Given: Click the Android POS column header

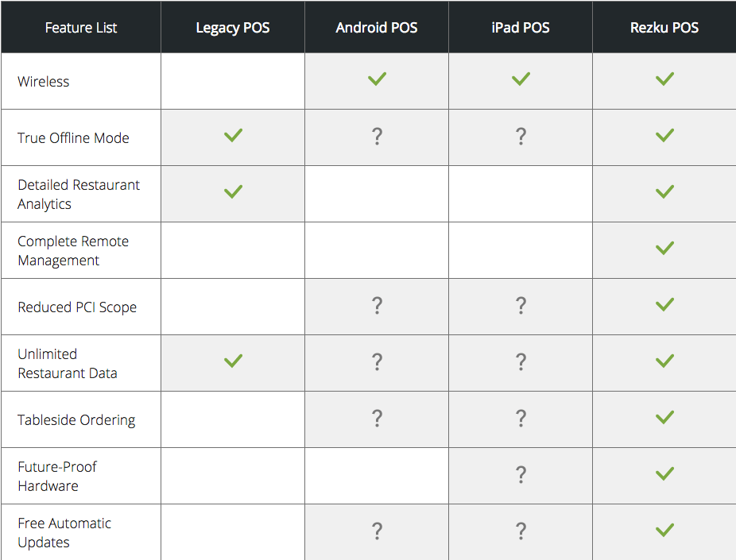Looking at the screenshot, I should tap(377, 28).
